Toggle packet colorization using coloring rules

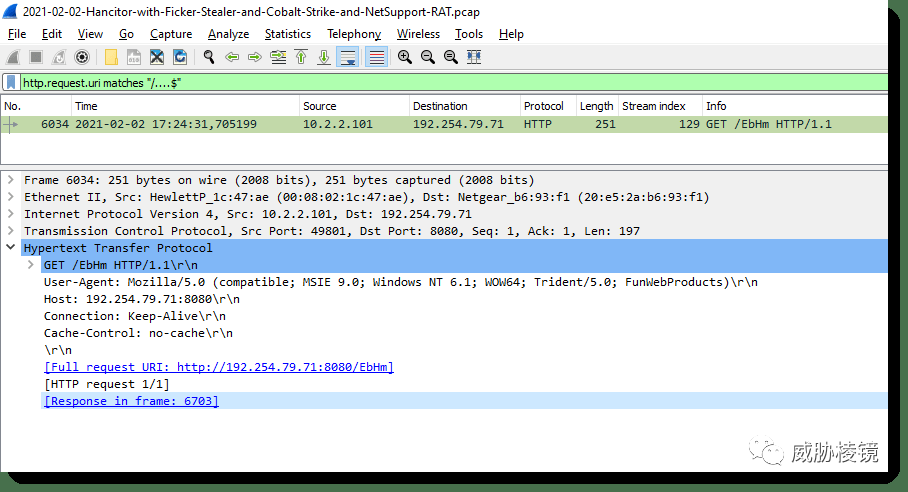coord(376,57)
